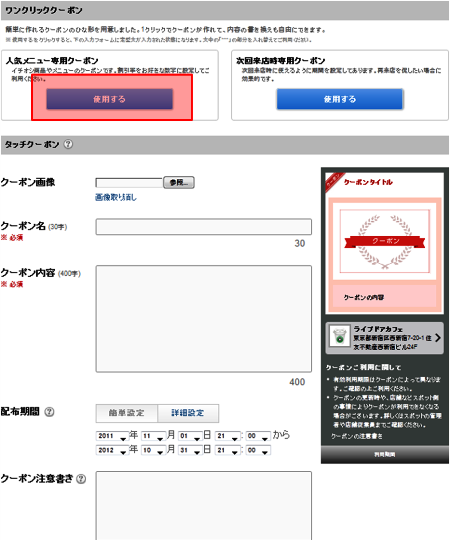Click the 画像取り消し link

click(x=116, y=197)
